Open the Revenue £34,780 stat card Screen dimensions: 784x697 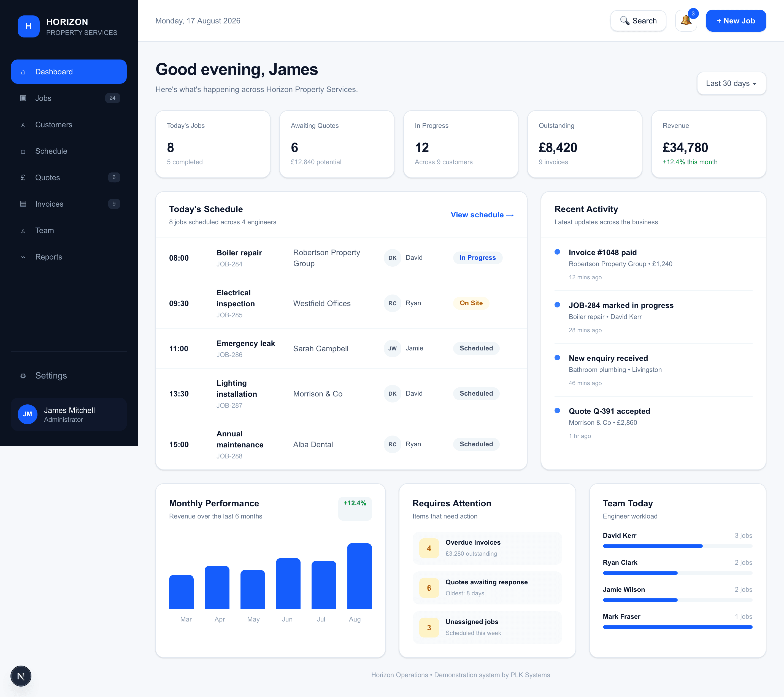click(x=709, y=144)
